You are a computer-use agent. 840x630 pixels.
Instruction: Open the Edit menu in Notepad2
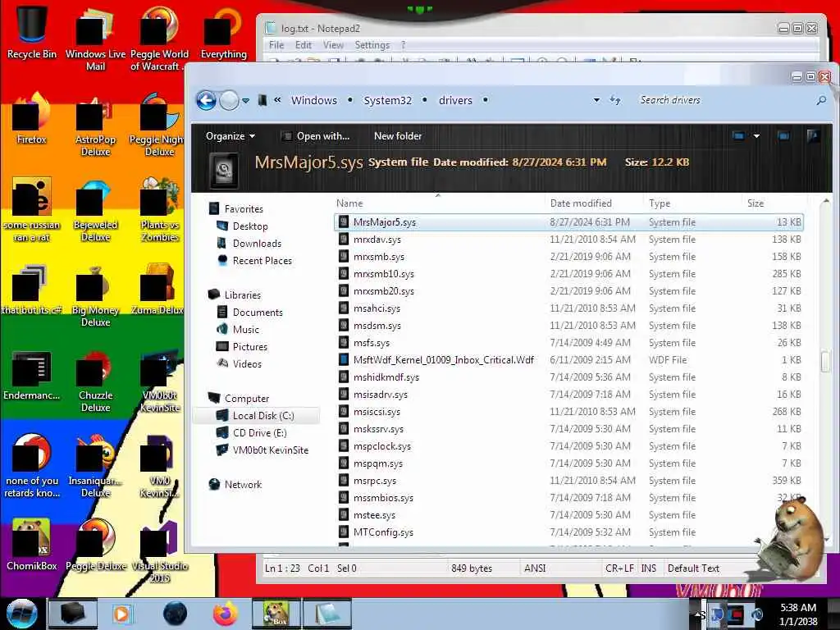pyautogui.click(x=304, y=45)
